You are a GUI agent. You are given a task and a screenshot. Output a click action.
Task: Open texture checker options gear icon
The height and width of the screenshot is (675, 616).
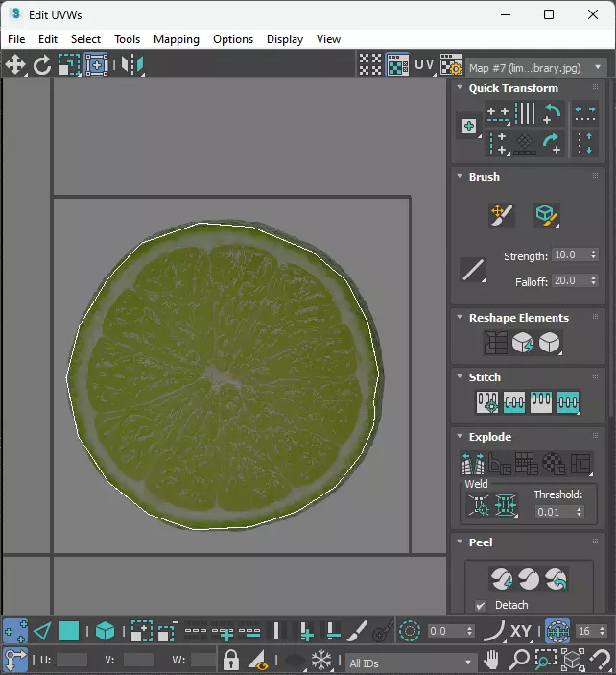[x=450, y=65]
